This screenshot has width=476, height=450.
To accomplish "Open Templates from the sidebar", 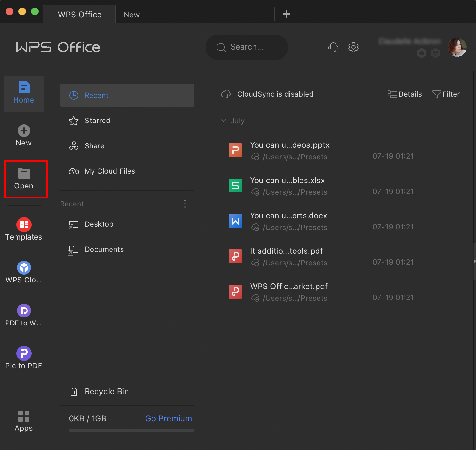I will click(24, 229).
